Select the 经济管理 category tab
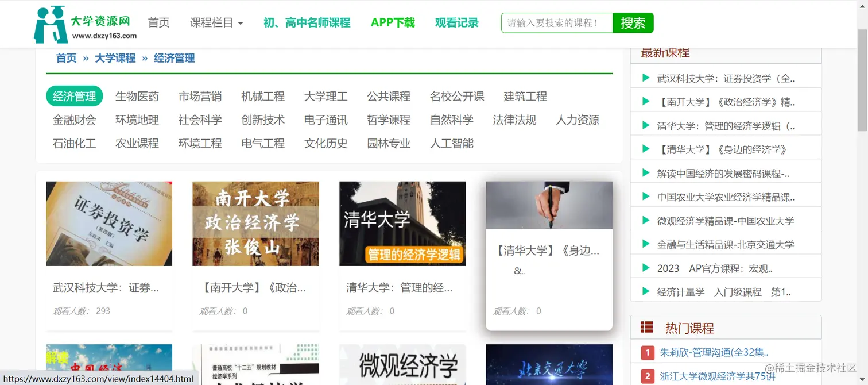 [75, 96]
